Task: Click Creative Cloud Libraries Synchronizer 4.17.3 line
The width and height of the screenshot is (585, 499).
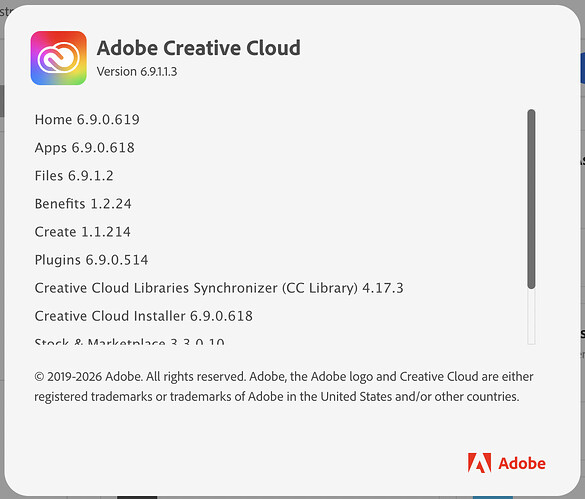Action: click(219, 288)
